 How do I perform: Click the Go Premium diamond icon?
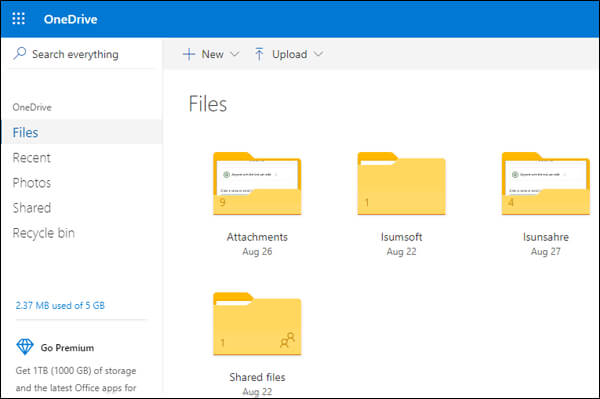point(25,347)
